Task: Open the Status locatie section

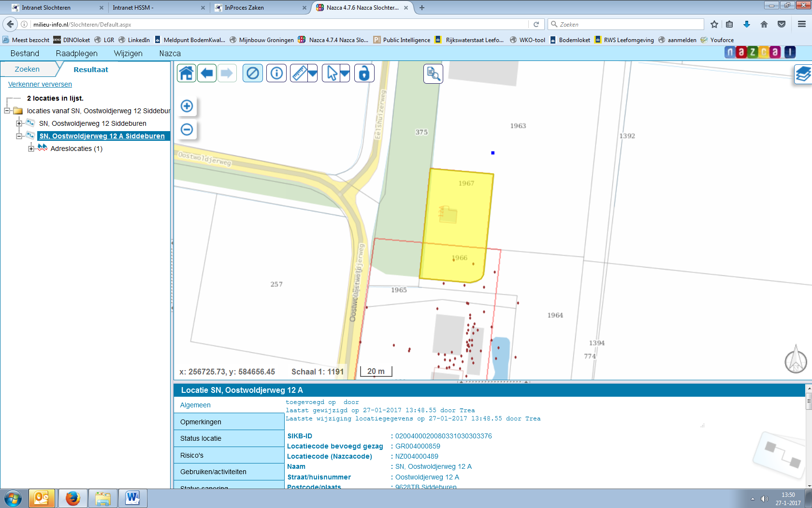Action: 229,438
